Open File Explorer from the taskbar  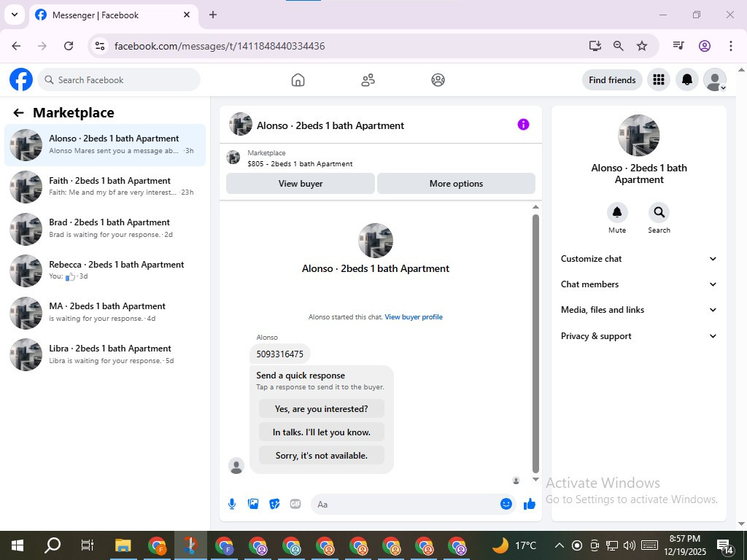click(123, 545)
